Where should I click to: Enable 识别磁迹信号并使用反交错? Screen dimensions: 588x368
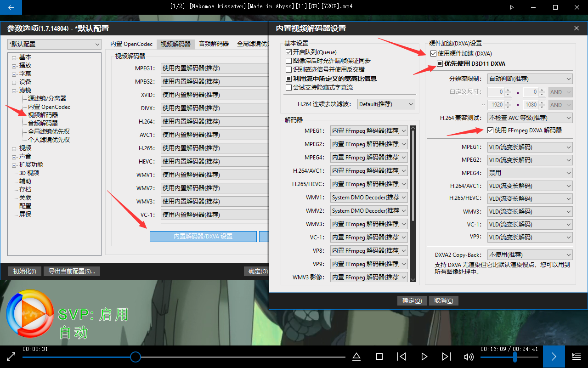[288, 69]
